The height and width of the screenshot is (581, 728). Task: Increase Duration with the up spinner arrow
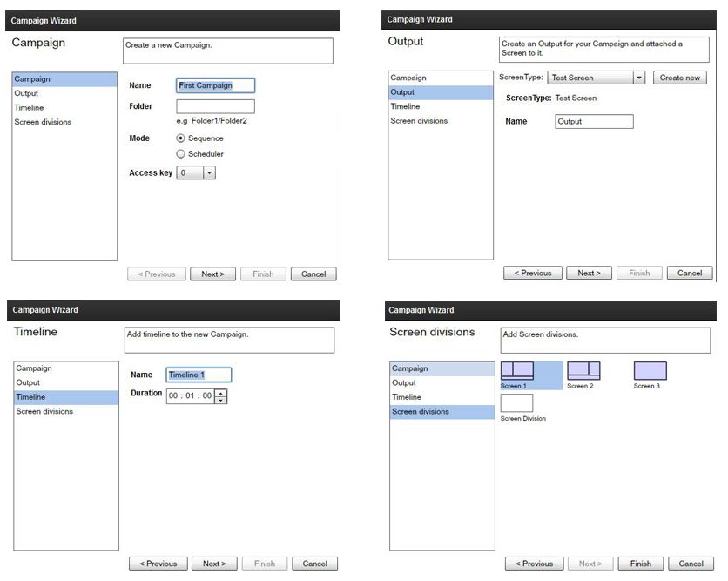220,392
